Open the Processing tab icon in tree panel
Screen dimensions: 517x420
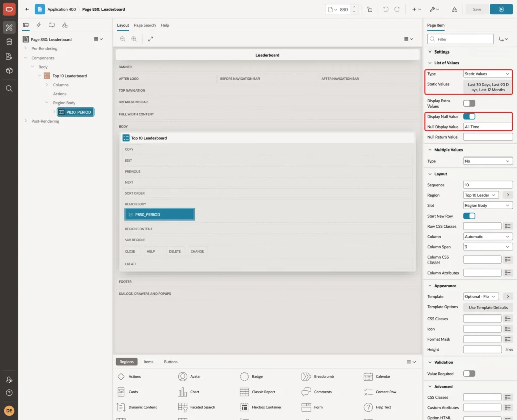[x=52, y=25]
